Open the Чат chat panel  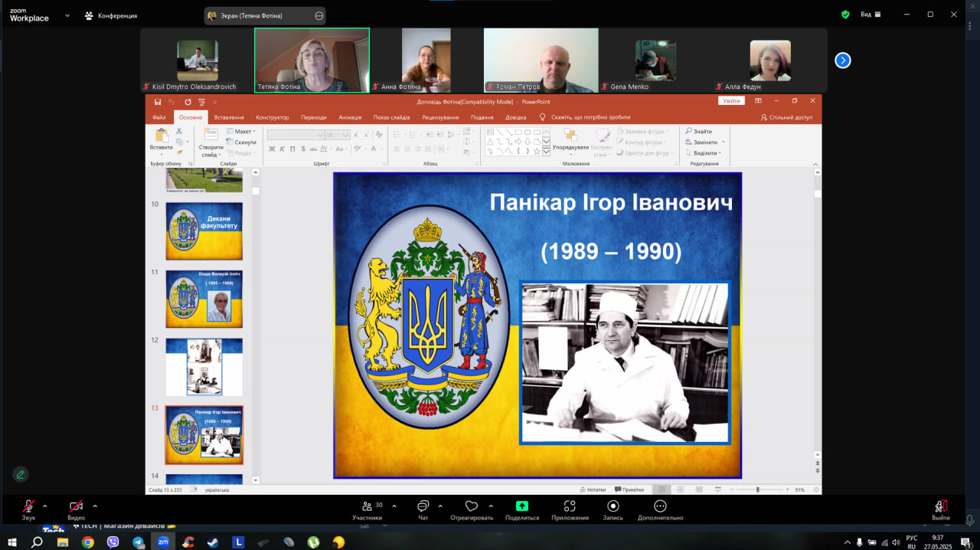coord(423,506)
